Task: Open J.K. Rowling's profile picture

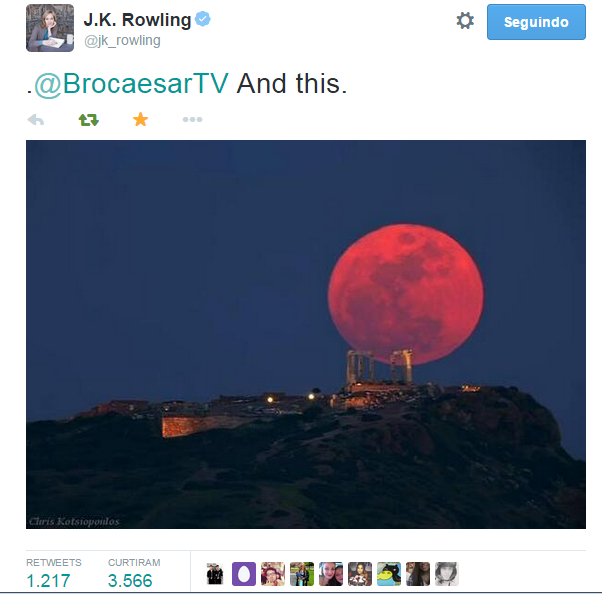Action: click(50, 28)
